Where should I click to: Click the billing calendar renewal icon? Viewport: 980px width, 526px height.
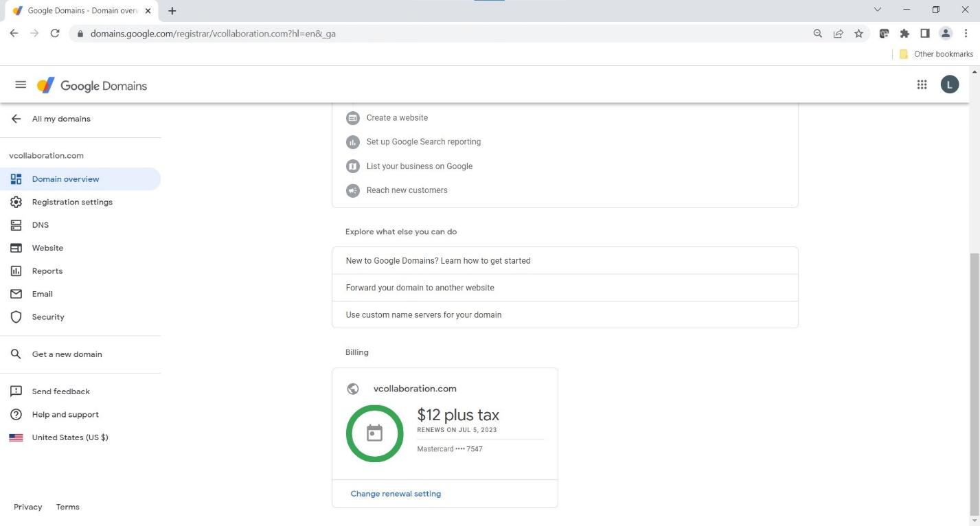[374, 433]
